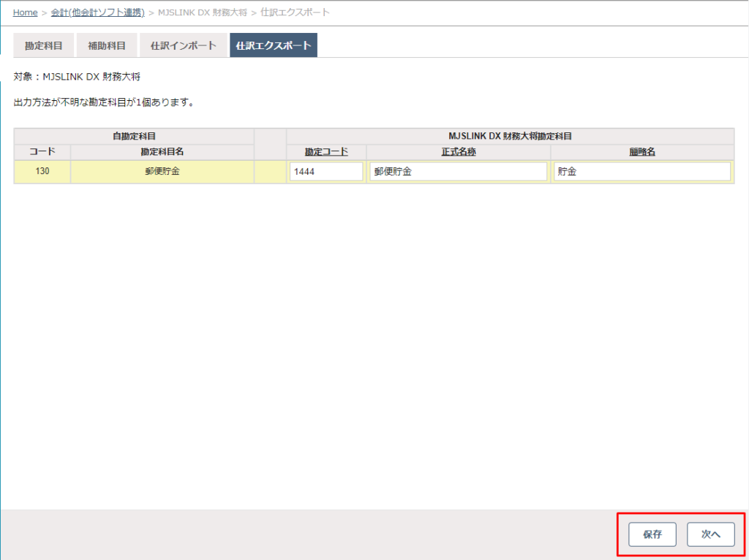The image size is (749, 560).
Task: Click the 次へ button
Action: 711,534
